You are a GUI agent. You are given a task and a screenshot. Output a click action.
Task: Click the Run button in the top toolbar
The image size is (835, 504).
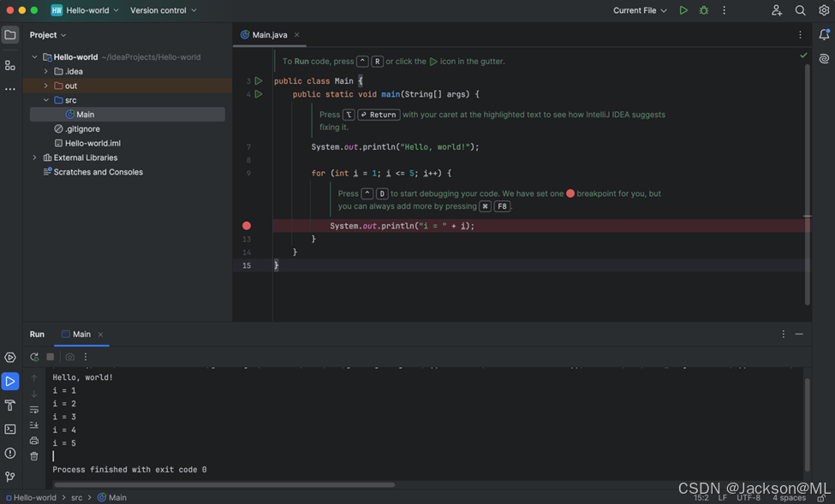[683, 10]
